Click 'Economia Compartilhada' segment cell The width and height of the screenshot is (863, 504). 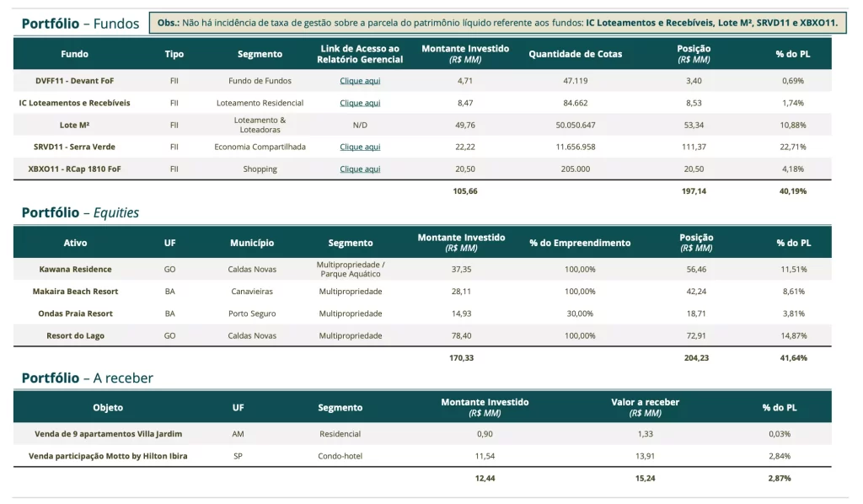point(260,147)
